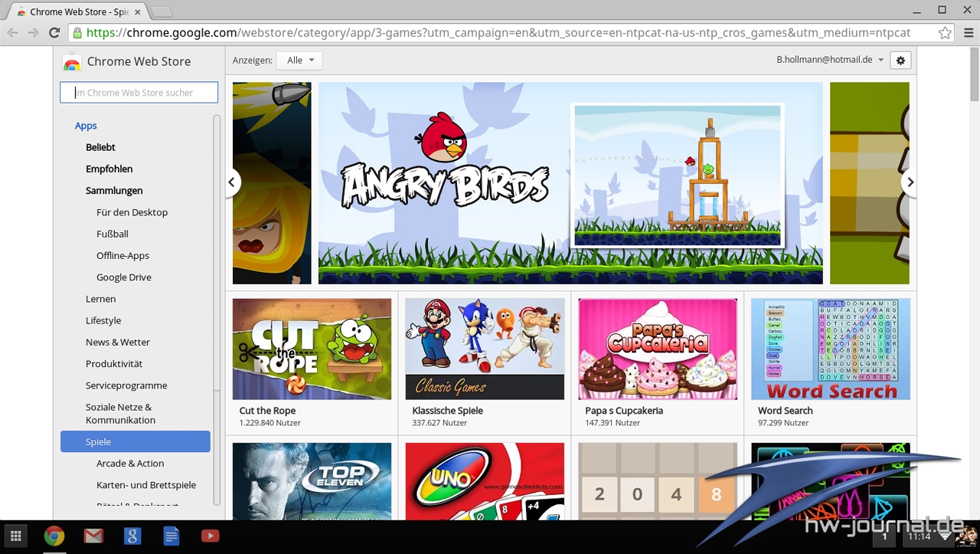Launch Chrome from the shelf
The image size is (980, 554).
tap(54, 536)
